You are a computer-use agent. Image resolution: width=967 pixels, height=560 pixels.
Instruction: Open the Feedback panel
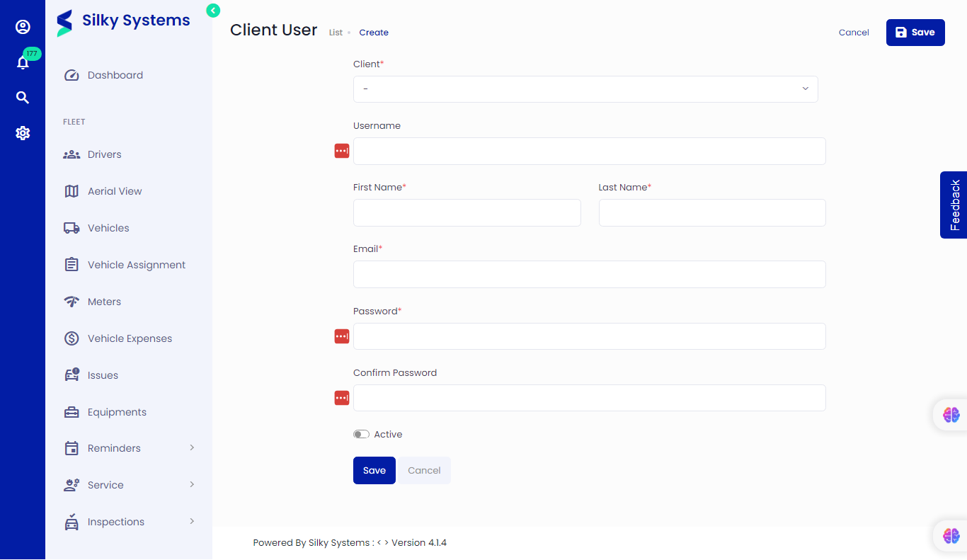[955, 205]
